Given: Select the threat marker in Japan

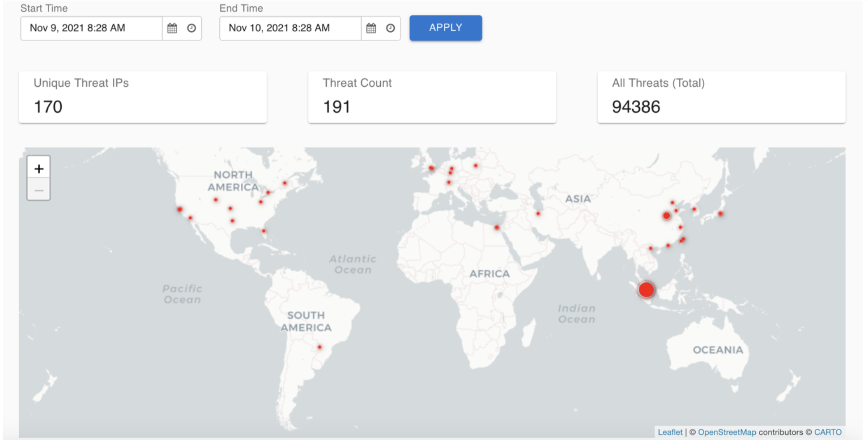Looking at the screenshot, I should point(720,214).
